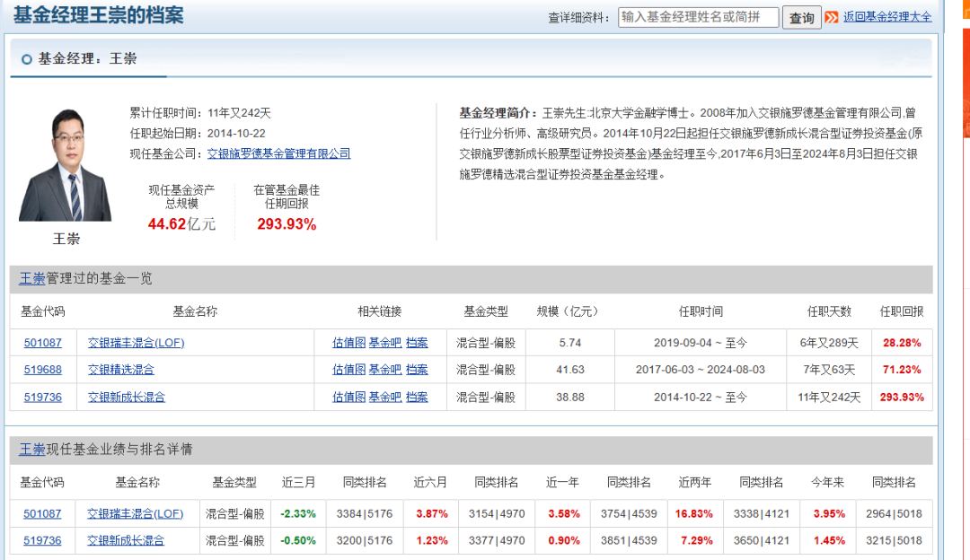
Task: Click the 近三月 column header
Action: coord(298,482)
